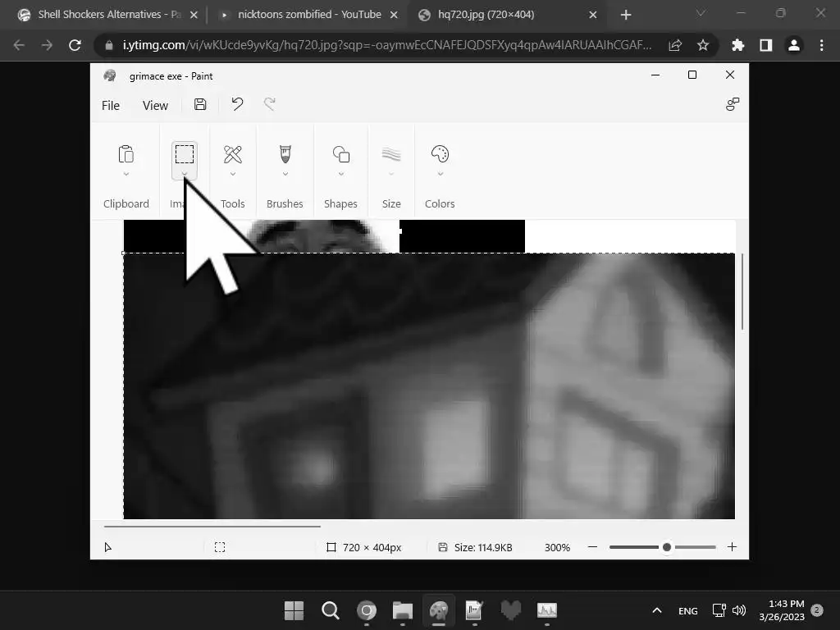This screenshot has height=630, width=840.
Task: Click the Chrome icon on the taskbar
Action: pyautogui.click(x=367, y=610)
